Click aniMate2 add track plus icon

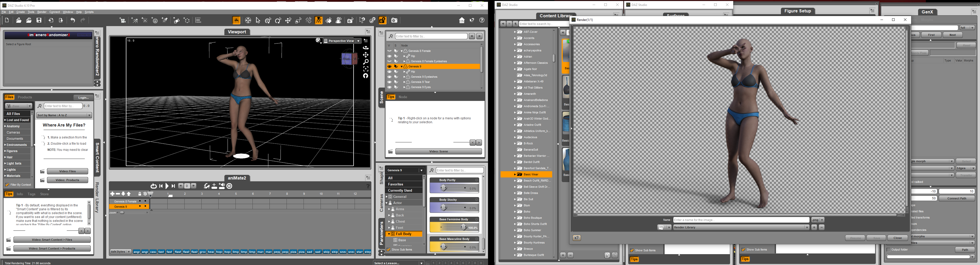pos(112,194)
